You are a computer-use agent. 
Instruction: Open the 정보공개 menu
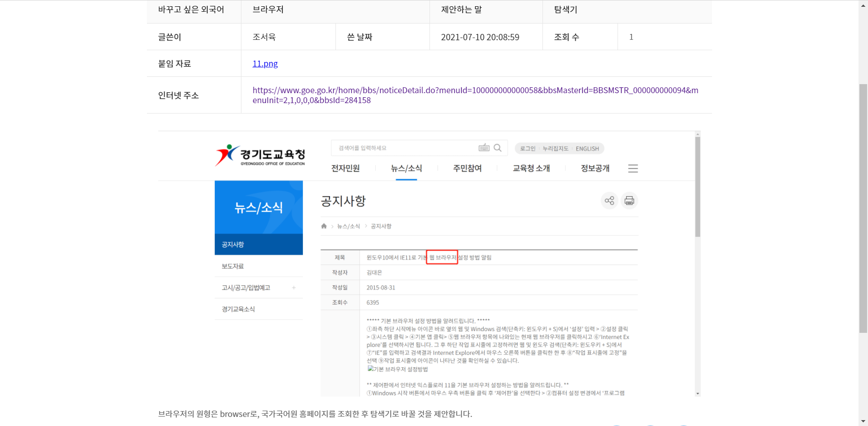(x=595, y=168)
